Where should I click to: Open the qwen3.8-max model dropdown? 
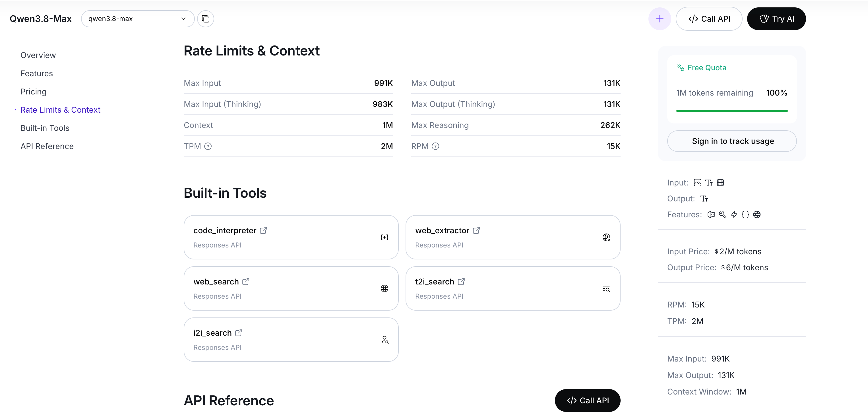137,19
